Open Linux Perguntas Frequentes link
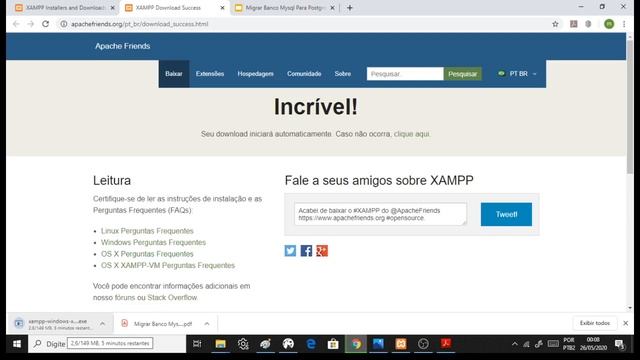 pyautogui.click(x=147, y=231)
